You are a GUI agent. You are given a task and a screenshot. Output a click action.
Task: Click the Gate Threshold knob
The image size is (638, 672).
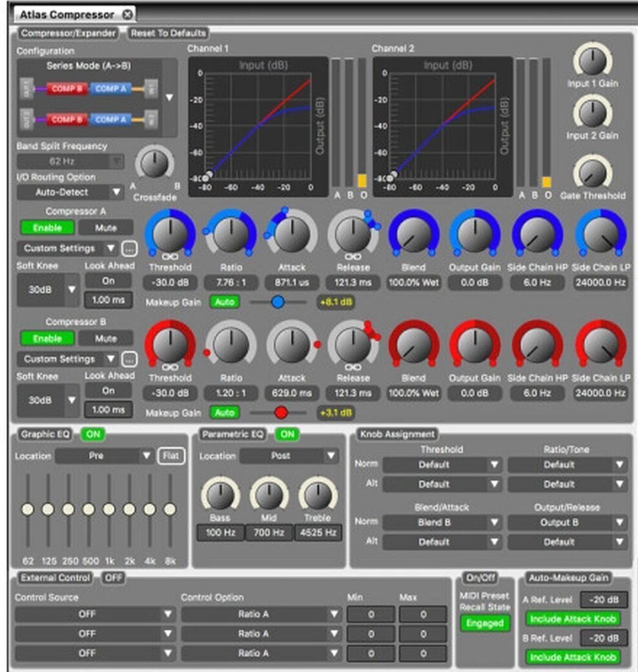pos(593,173)
